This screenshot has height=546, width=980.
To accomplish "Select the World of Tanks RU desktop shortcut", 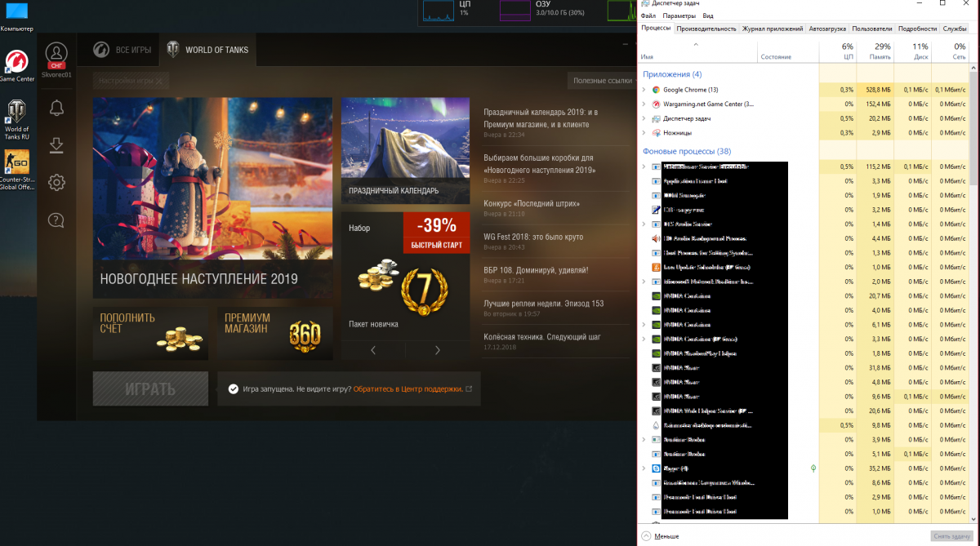I will (x=16, y=120).
